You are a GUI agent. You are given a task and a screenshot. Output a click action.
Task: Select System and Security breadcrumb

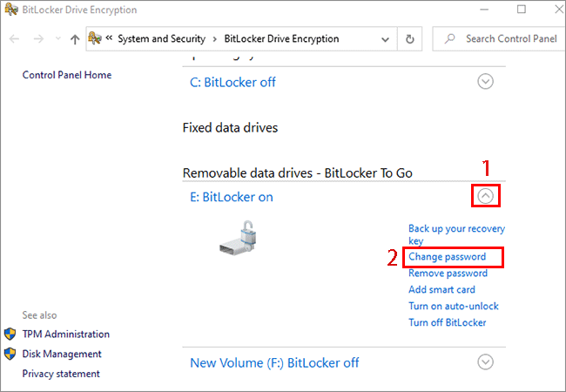[x=161, y=38]
